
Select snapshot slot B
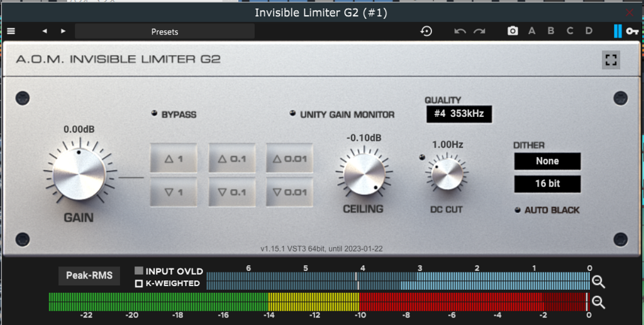tap(551, 31)
